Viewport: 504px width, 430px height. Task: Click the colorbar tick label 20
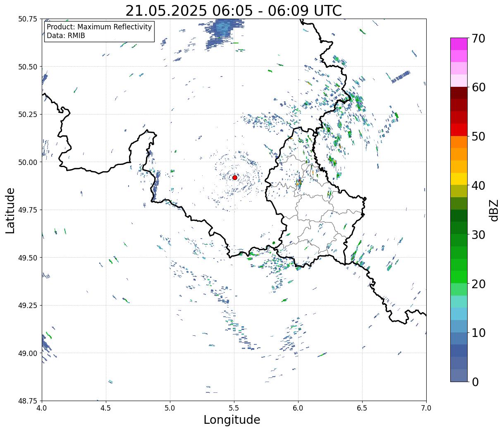point(479,284)
